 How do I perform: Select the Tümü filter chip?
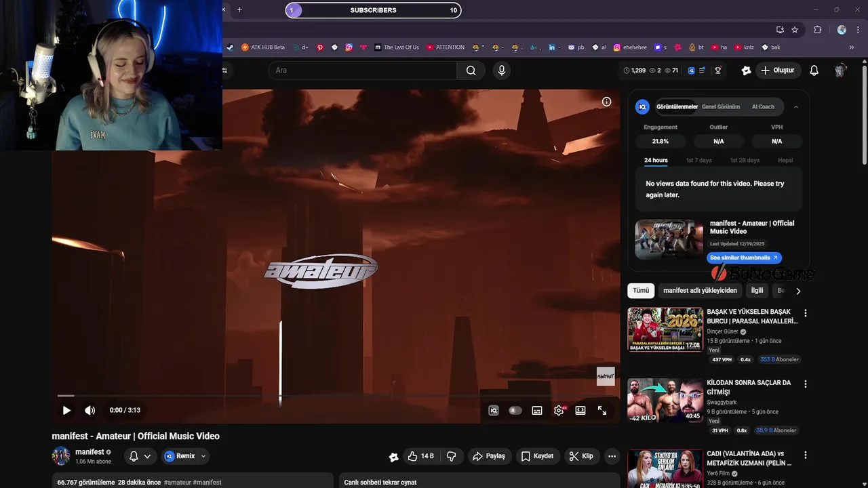coord(641,291)
